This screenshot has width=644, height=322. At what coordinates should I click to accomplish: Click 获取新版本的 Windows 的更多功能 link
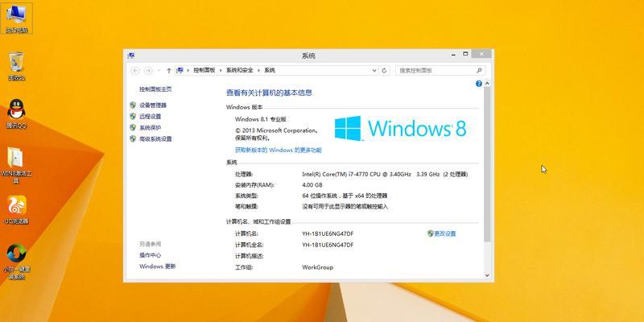(x=278, y=151)
